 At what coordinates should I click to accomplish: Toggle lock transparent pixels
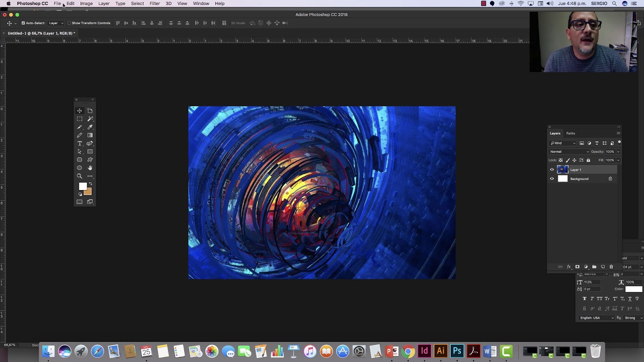click(x=560, y=160)
